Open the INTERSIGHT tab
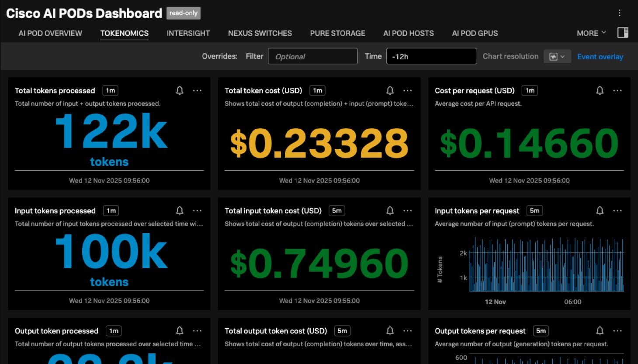Image resolution: width=638 pixels, height=364 pixels. 188,33
